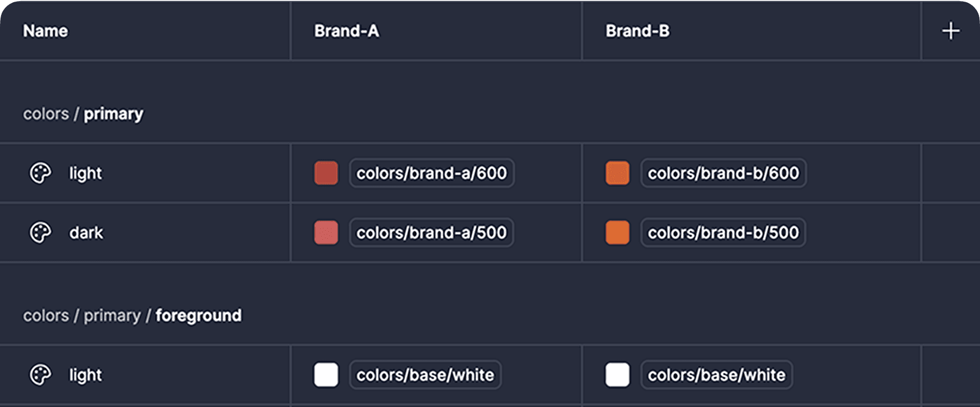Collapse the colors / primary group
The width and height of the screenshot is (980, 407).
(x=83, y=113)
